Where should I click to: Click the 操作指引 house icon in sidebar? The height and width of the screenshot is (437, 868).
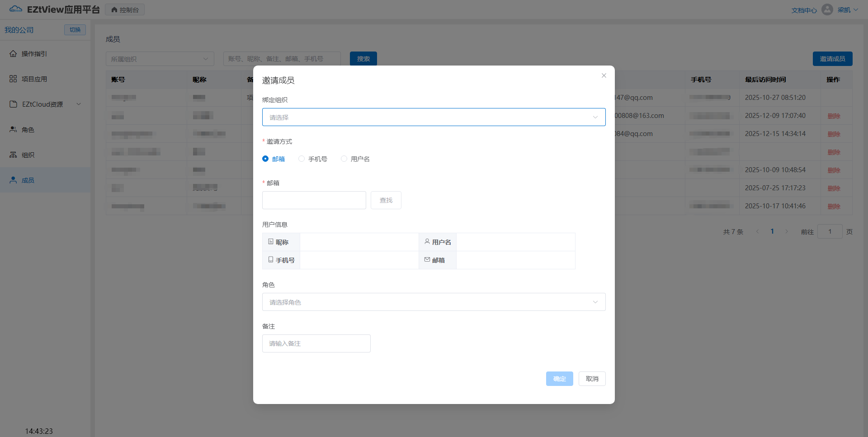click(x=13, y=54)
